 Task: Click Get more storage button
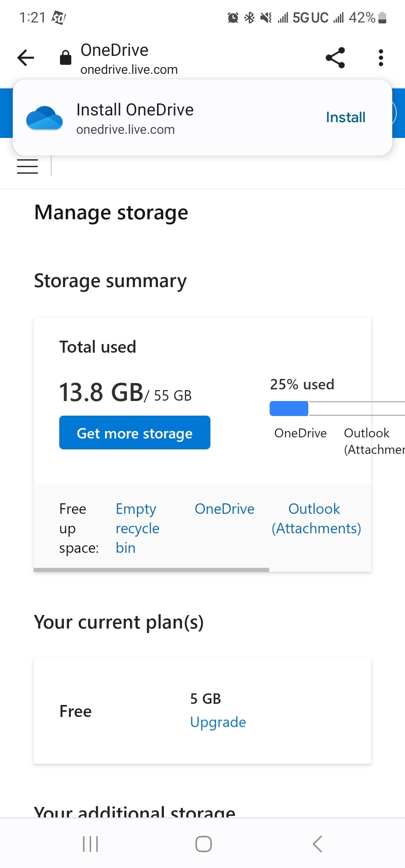click(x=135, y=433)
